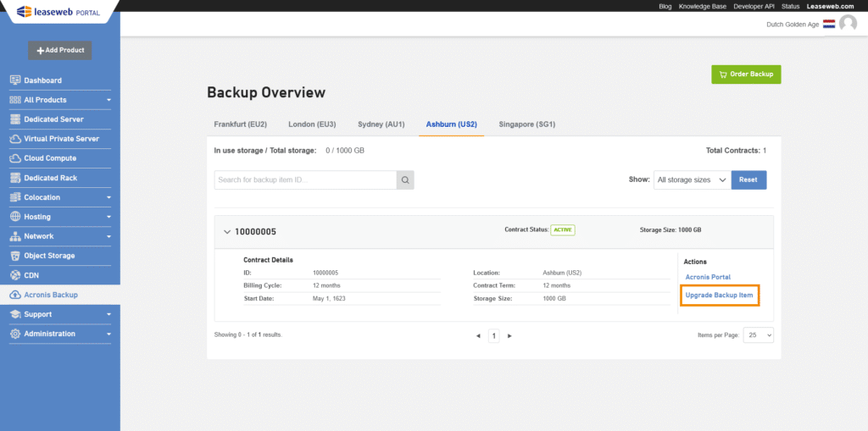Viewport: 868px width, 431px height.
Task: Open the Status link in the top bar
Action: (x=791, y=6)
